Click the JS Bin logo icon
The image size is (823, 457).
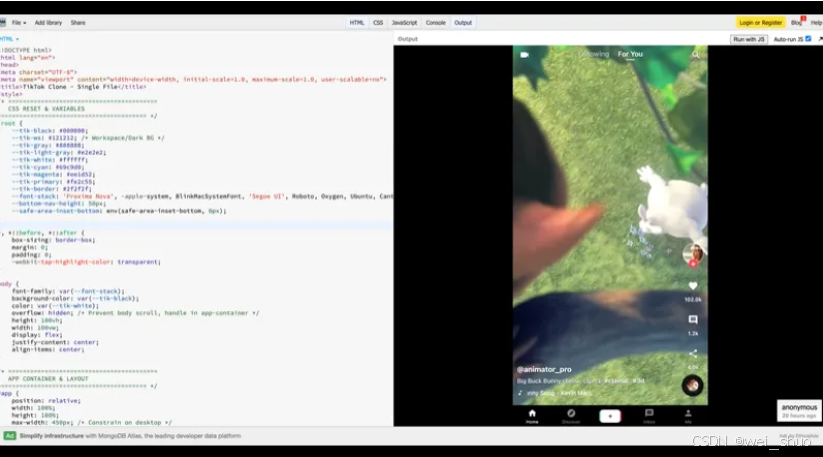pyautogui.click(x=3, y=23)
